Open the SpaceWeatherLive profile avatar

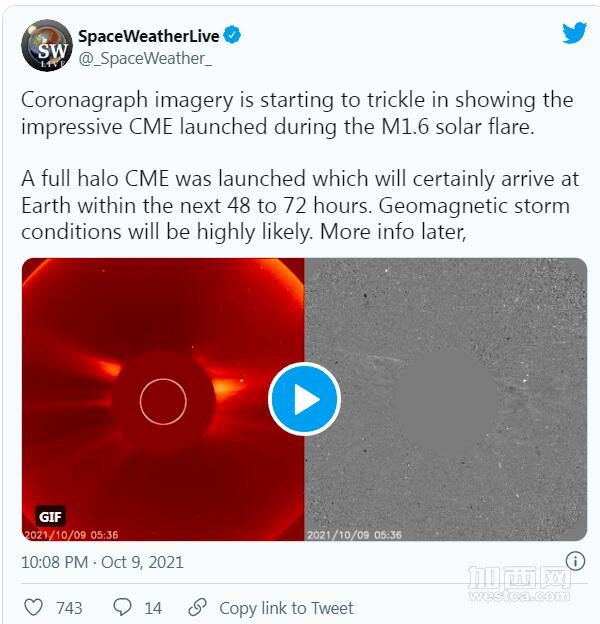click(47, 45)
